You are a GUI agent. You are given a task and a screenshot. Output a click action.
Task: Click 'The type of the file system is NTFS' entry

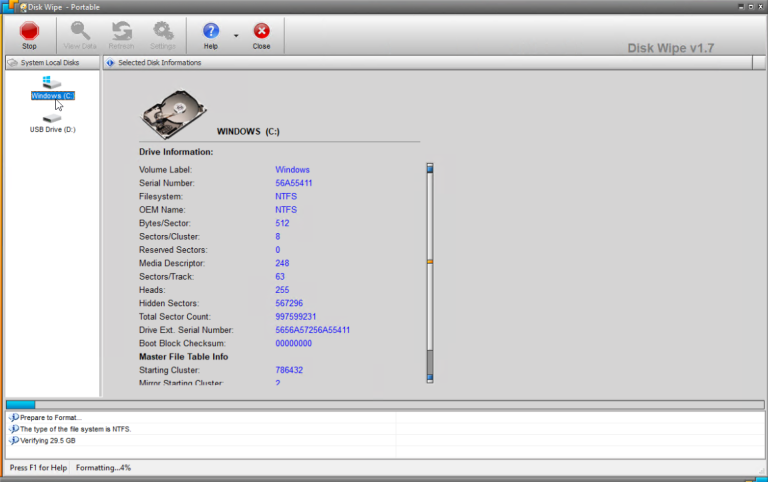pos(75,429)
